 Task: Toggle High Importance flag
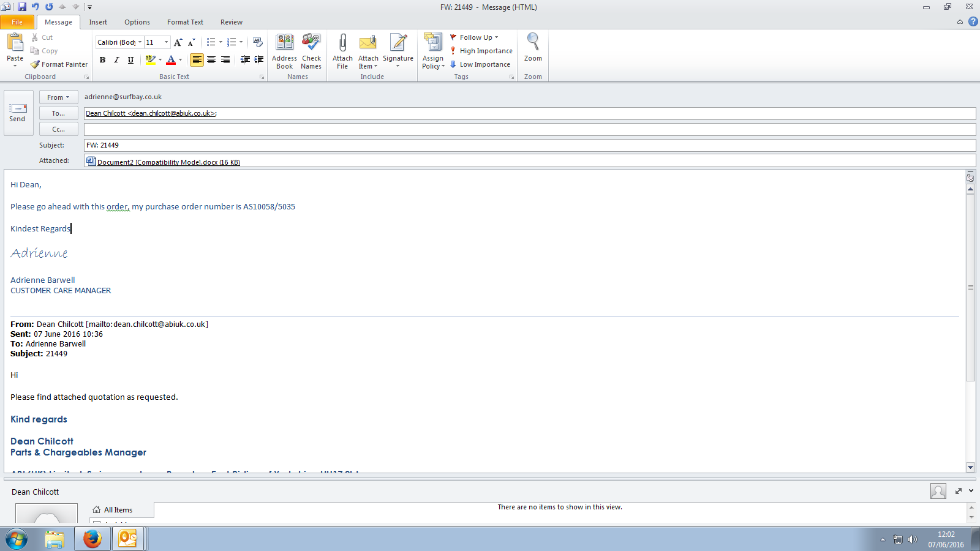pos(481,51)
